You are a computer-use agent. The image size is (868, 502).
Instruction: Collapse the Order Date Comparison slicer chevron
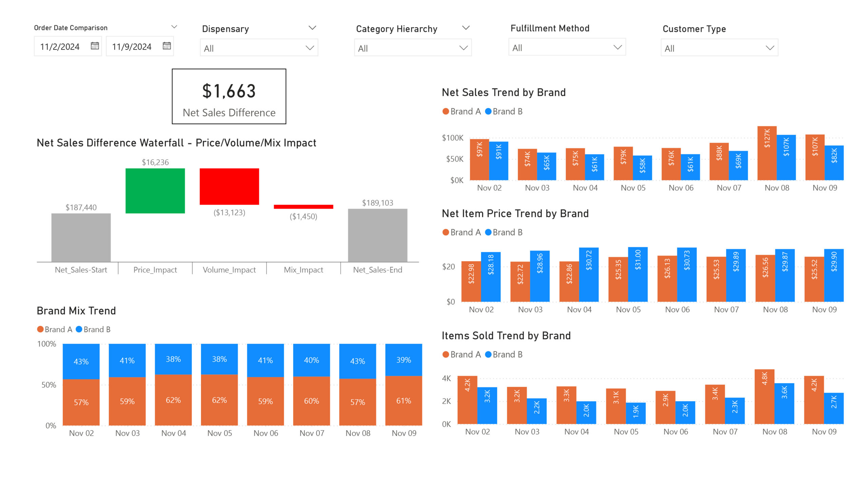coord(174,27)
